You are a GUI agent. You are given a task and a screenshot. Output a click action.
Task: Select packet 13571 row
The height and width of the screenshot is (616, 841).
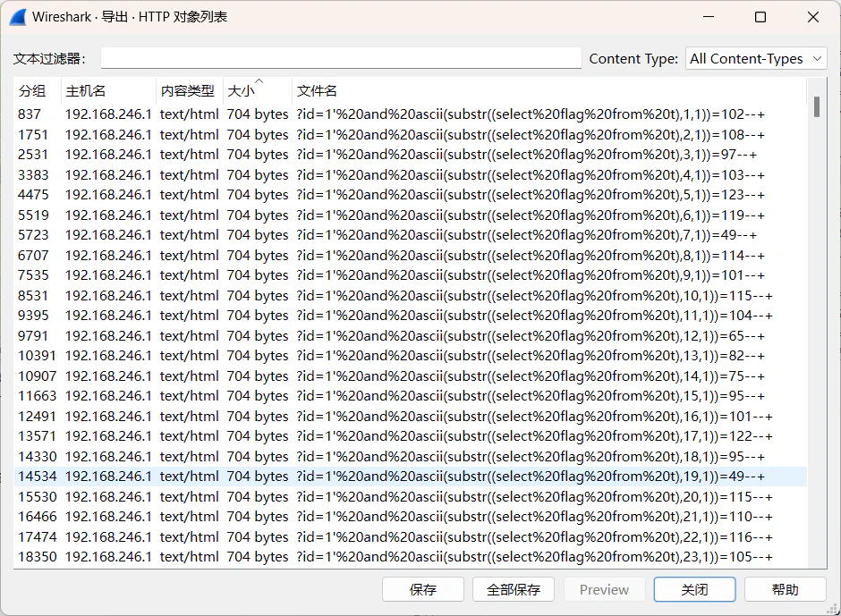[x=411, y=436]
